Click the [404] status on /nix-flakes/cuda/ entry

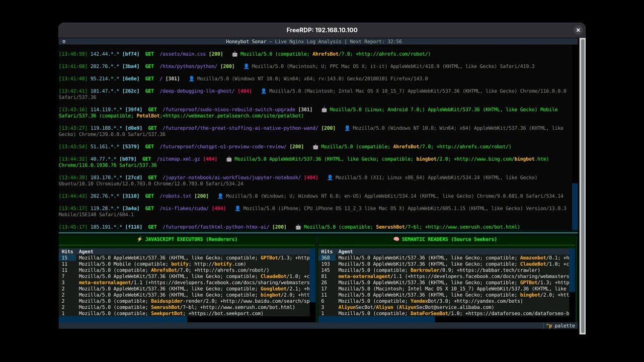[x=219, y=209]
